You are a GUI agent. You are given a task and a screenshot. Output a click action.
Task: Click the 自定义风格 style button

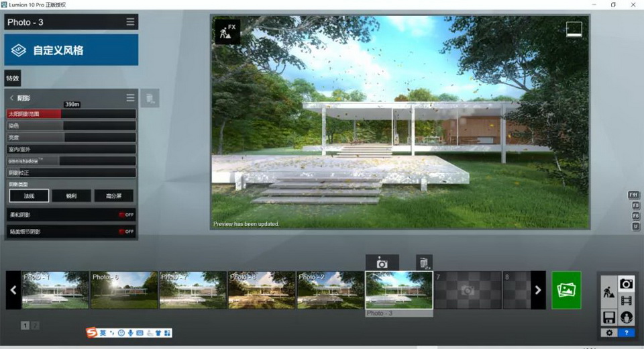[x=71, y=50]
